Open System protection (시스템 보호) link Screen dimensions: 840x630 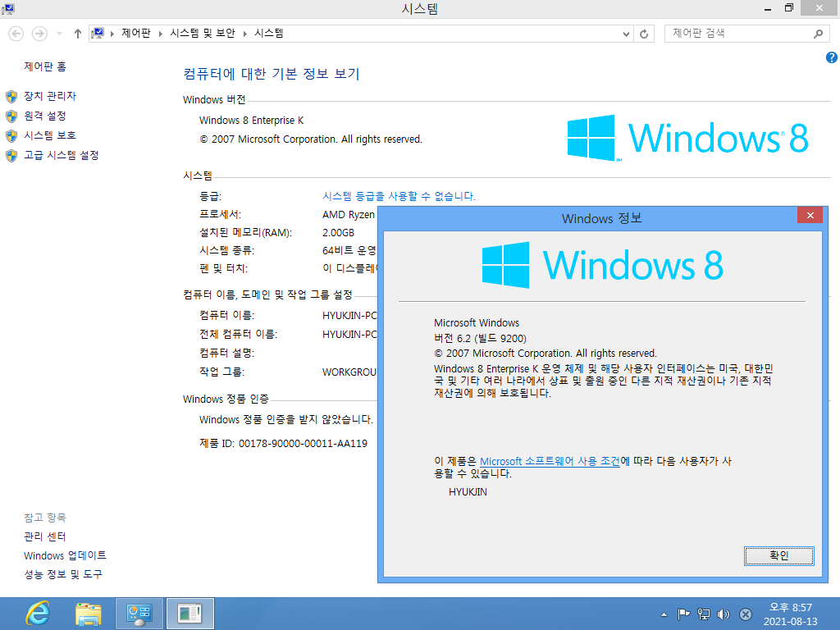(50, 135)
